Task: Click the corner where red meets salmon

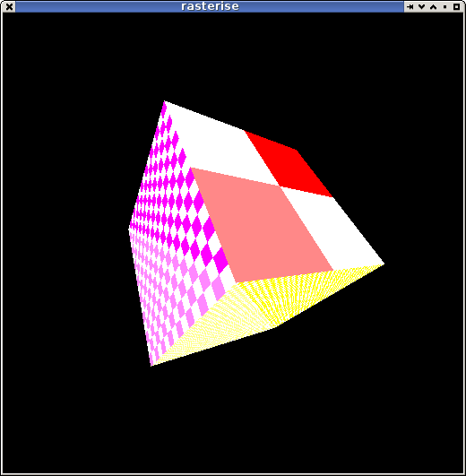Action: [x=280, y=186]
